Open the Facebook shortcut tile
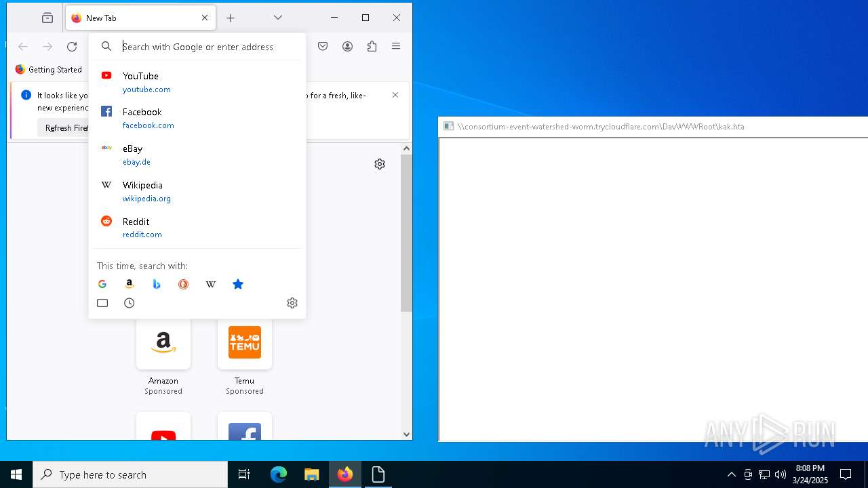Image resolution: width=868 pixels, height=488 pixels. click(245, 426)
